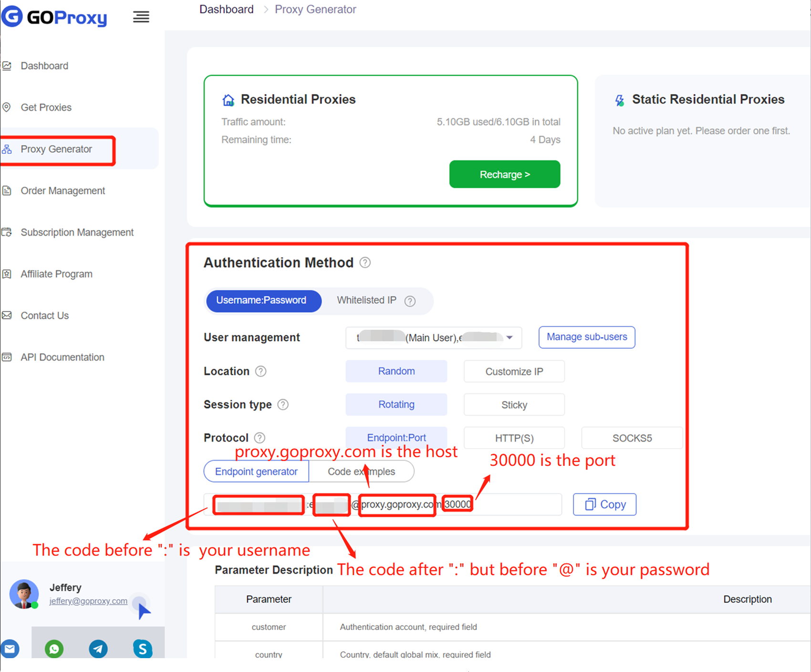Select Username:Password authentication
811x672 pixels.
pyautogui.click(x=264, y=301)
